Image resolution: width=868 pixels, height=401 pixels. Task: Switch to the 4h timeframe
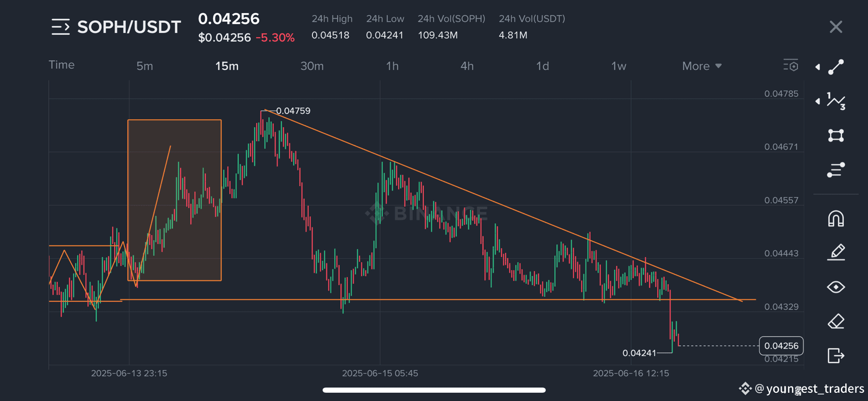coord(467,66)
